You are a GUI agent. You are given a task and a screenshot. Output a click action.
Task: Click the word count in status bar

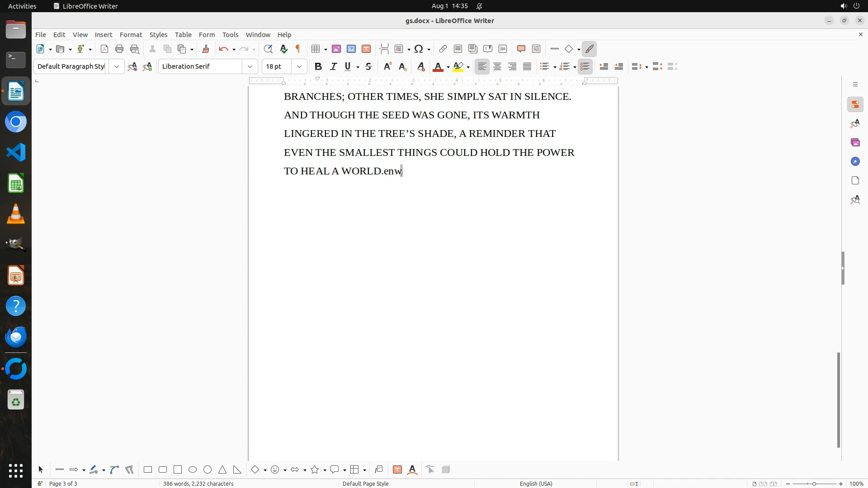pos(198,483)
